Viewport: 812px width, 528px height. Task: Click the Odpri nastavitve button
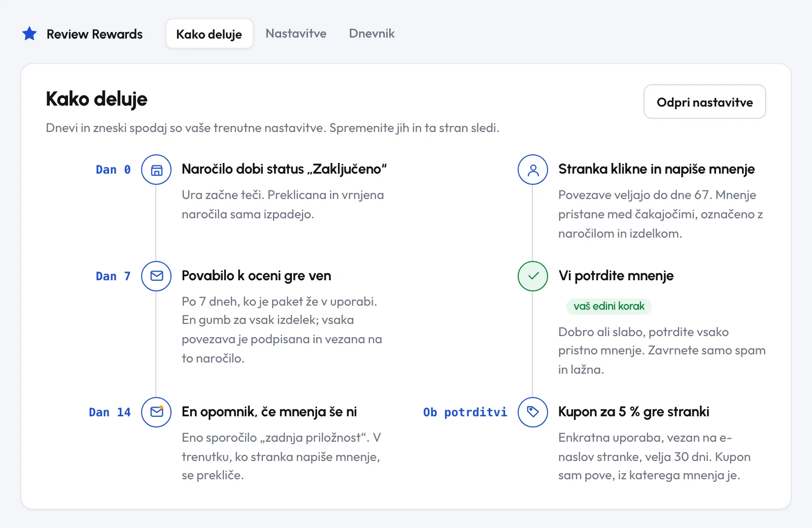click(x=704, y=102)
